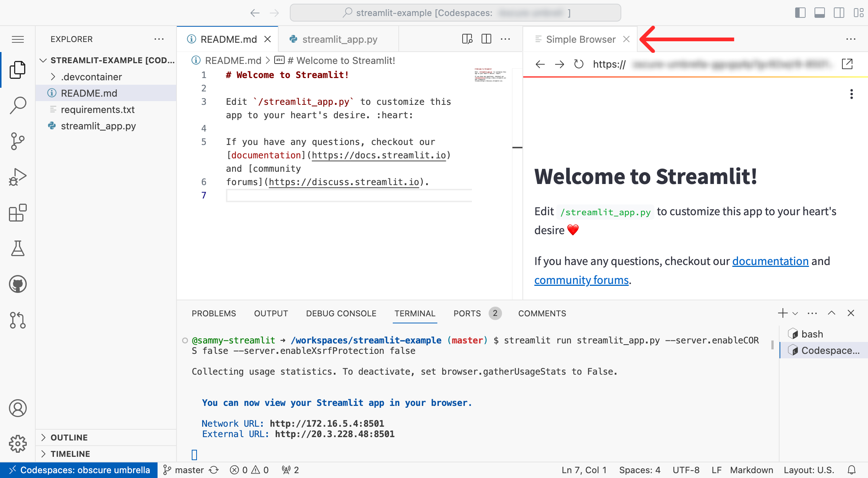868x478 pixels.
Task: Select the bash terminal instance
Action: (824, 334)
